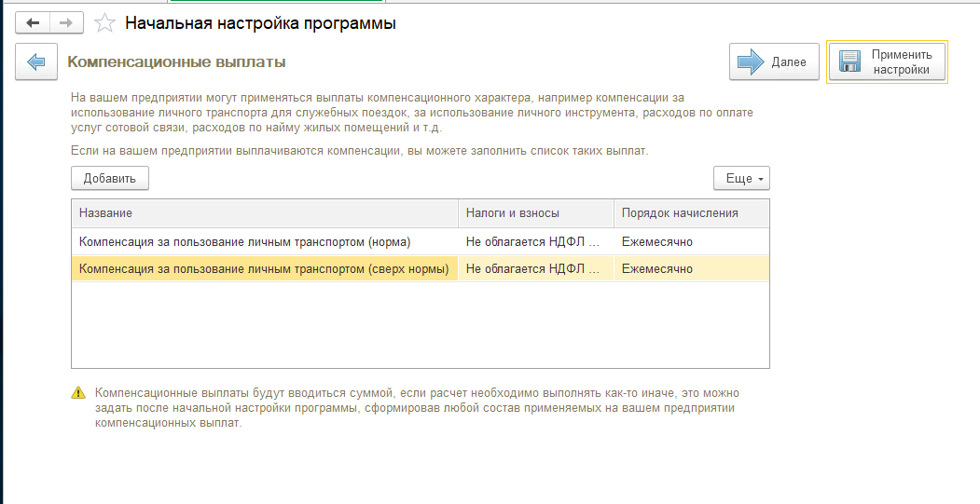The image size is (980, 504).
Task: Select the compensation row ending with (норма)
Action: point(421,241)
